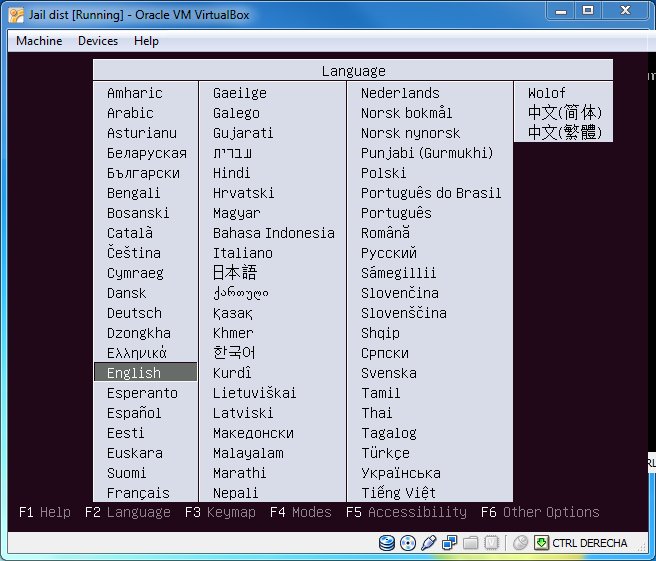The width and height of the screenshot is (656, 561).
Task: Click F1 Help at the bottom
Action: [45, 512]
